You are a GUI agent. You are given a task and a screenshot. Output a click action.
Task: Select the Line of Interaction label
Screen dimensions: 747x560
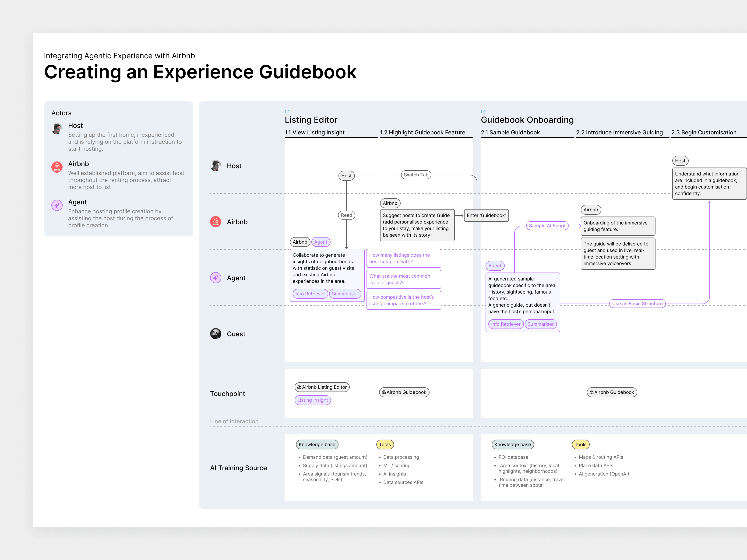234,421
